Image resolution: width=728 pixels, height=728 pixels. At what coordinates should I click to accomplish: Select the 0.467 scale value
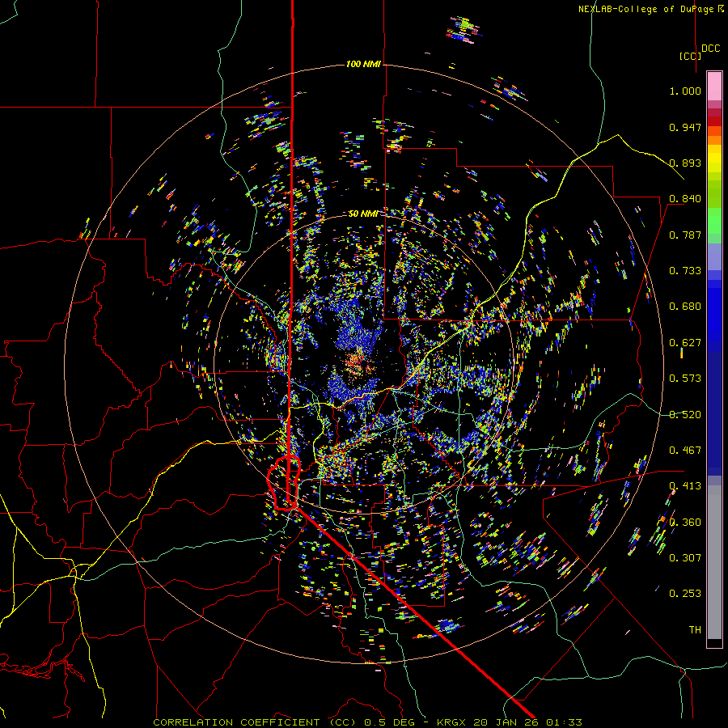point(685,451)
